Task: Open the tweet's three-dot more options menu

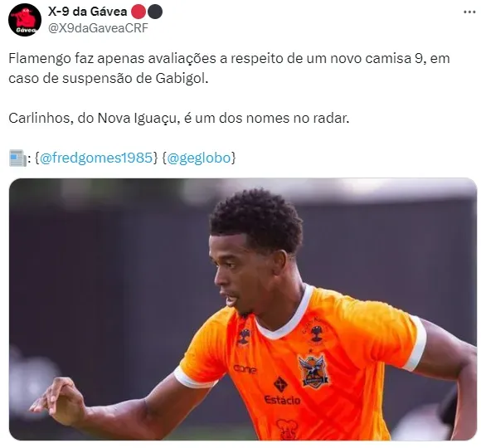Action: pyautogui.click(x=469, y=12)
